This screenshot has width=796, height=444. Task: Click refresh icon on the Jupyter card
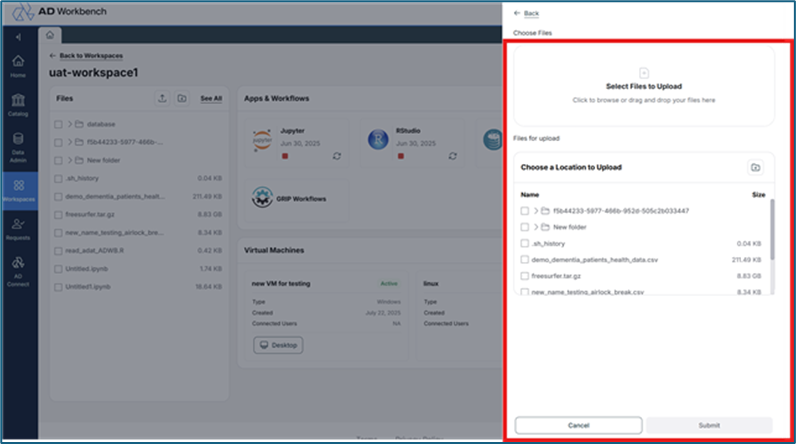pyautogui.click(x=337, y=156)
